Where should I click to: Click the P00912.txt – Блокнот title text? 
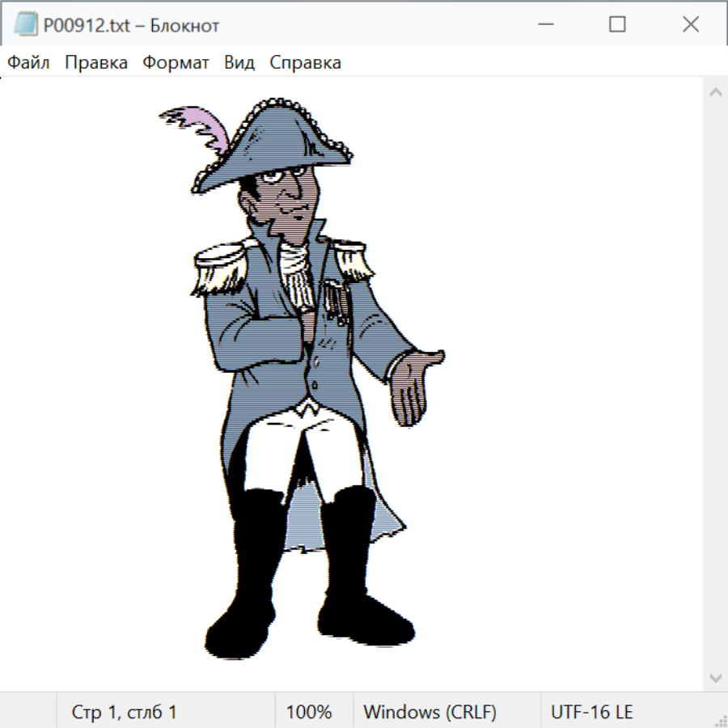click(x=131, y=25)
